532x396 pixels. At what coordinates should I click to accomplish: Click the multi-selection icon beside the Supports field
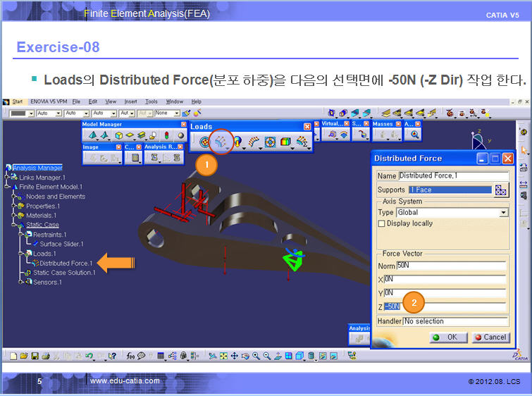500,190
